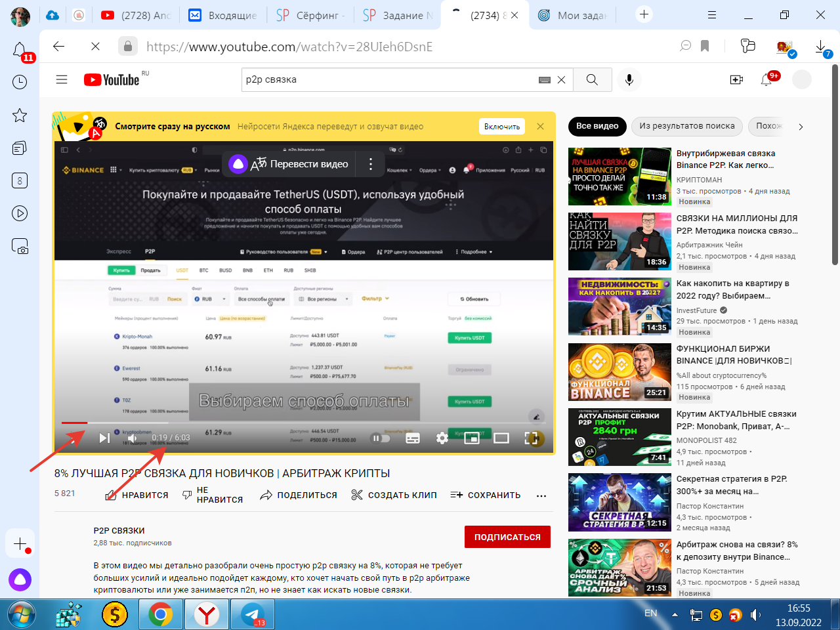This screenshot has height=630, width=840.
Task: Open Внутрибиржевая связка Binance P2P video thumbnail
Action: click(x=619, y=177)
